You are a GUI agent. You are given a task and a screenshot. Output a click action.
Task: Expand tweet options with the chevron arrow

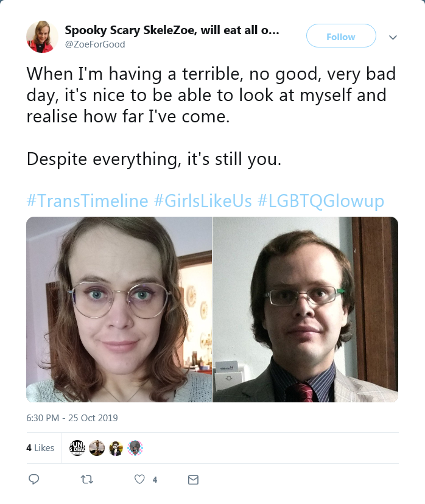[393, 37]
